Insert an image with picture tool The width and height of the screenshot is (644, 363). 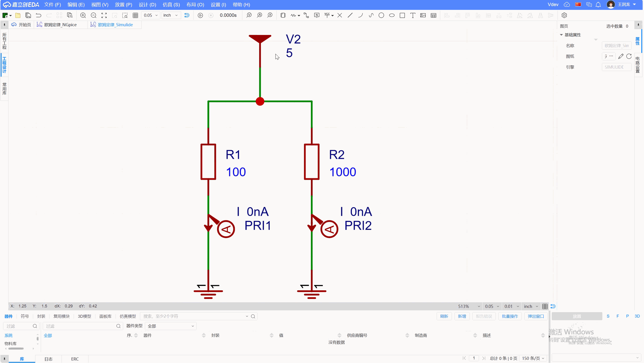423,15
